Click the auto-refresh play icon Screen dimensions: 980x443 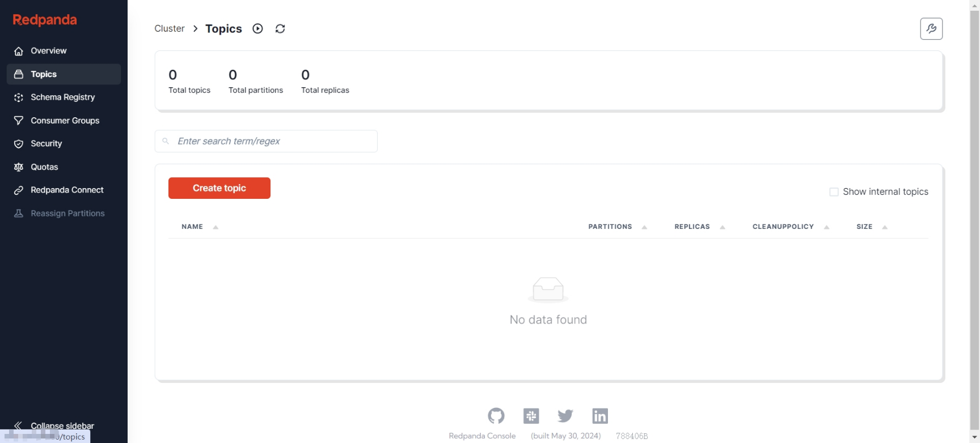257,29
